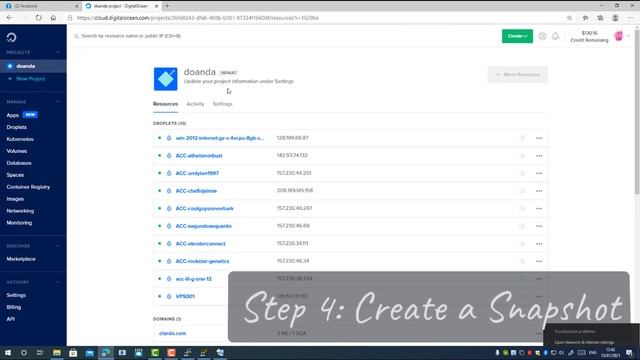Click the doanda project avatar icon
Image resolution: width=640 pixels, height=360 pixels.
pos(165,79)
